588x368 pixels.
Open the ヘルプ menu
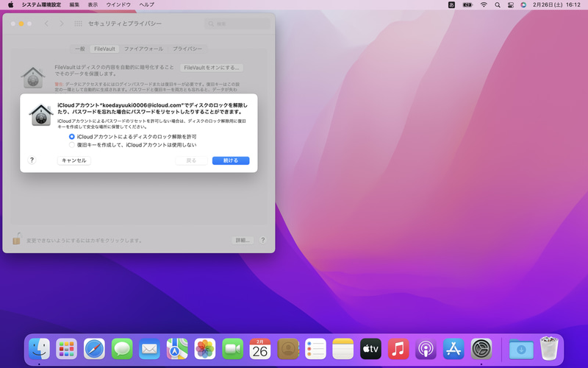pos(146,5)
